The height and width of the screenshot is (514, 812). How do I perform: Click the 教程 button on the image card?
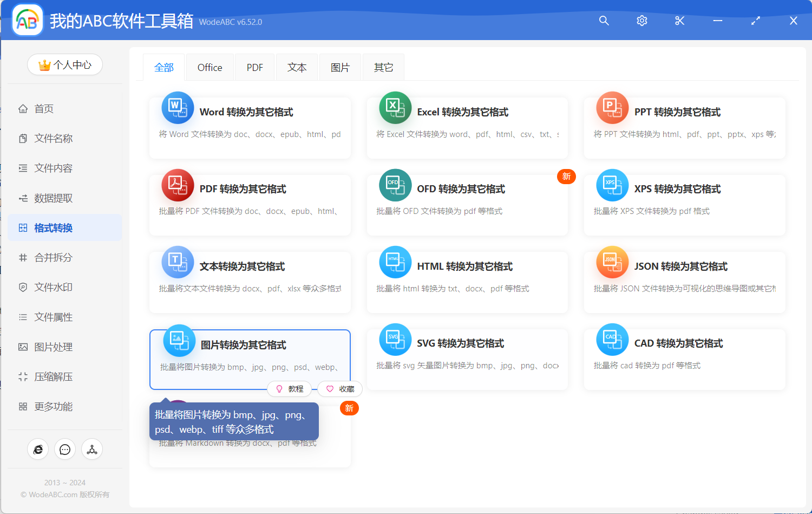290,388
